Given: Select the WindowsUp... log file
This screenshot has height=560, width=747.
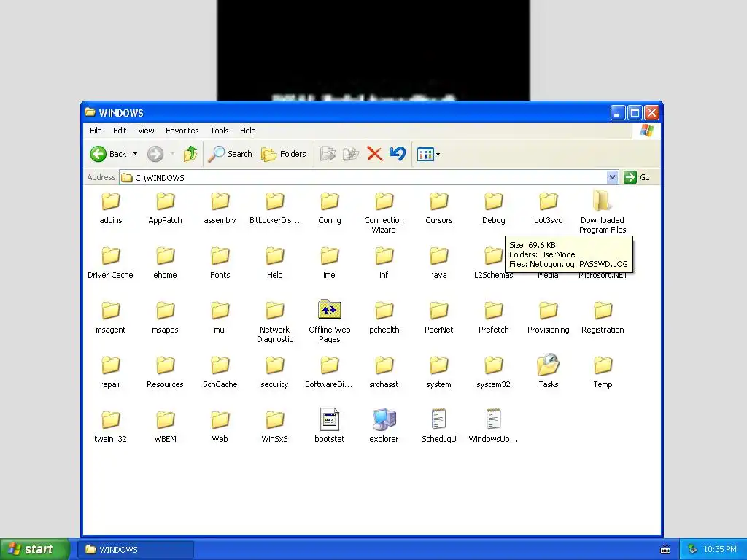Looking at the screenshot, I should pyautogui.click(x=494, y=426).
